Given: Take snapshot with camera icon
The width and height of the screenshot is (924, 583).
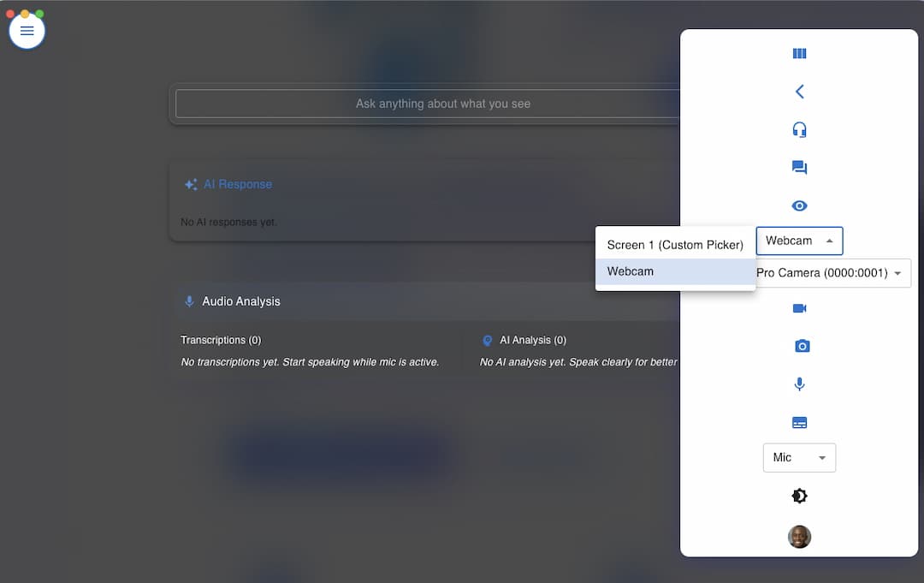Looking at the screenshot, I should [x=802, y=346].
